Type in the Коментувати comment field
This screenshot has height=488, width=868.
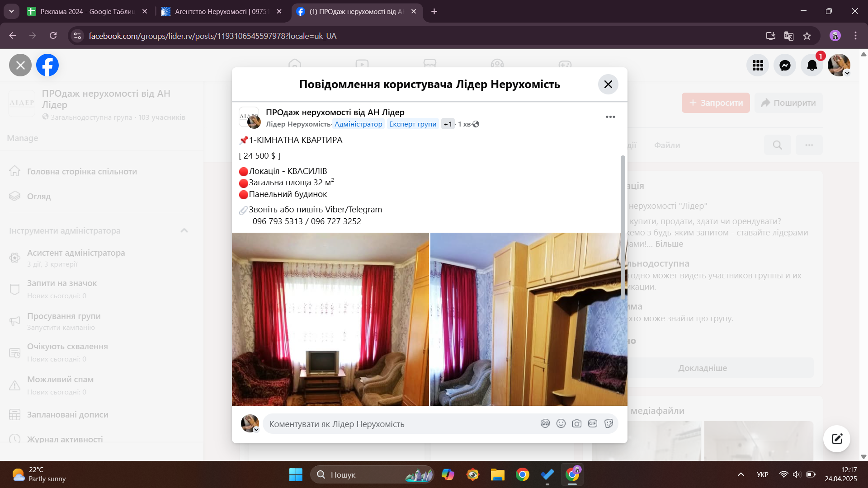click(x=398, y=424)
